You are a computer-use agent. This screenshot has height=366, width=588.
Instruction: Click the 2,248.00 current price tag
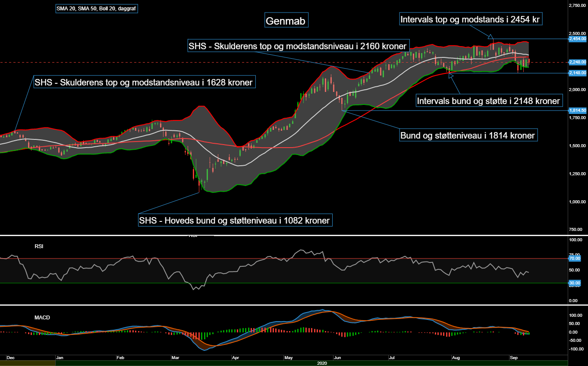[x=578, y=62]
